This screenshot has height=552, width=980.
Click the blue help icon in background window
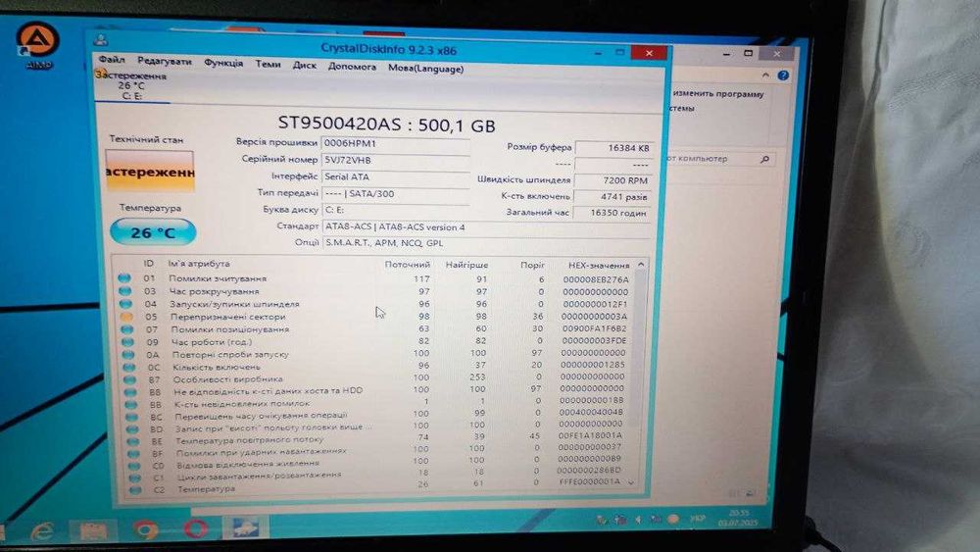point(783,75)
